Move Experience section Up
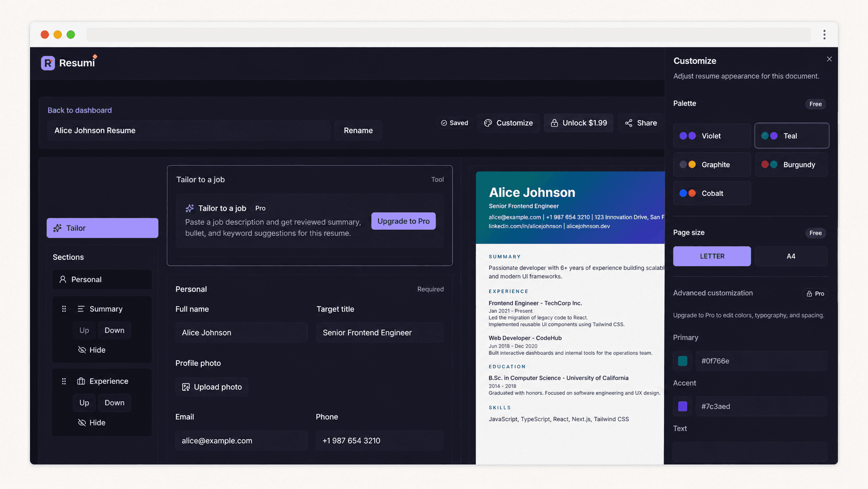Screen dimensions: 868x489 click(84, 403)
